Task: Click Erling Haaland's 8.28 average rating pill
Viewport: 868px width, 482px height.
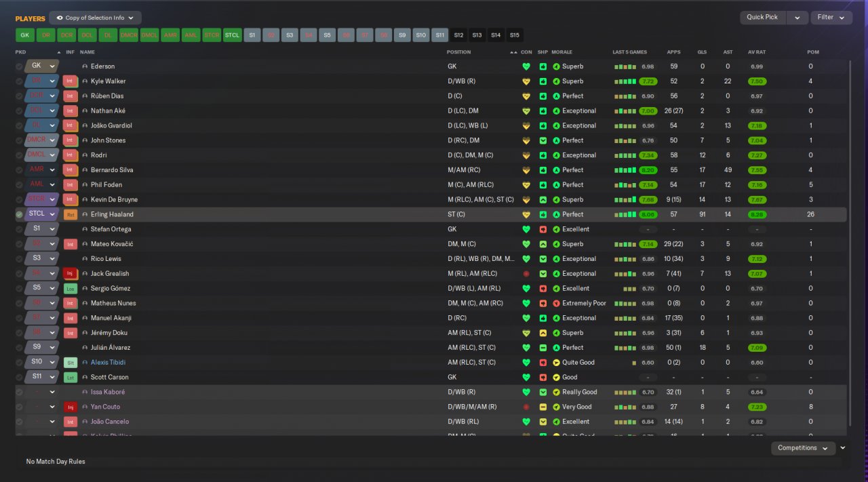Action: (x=757, y=214)
